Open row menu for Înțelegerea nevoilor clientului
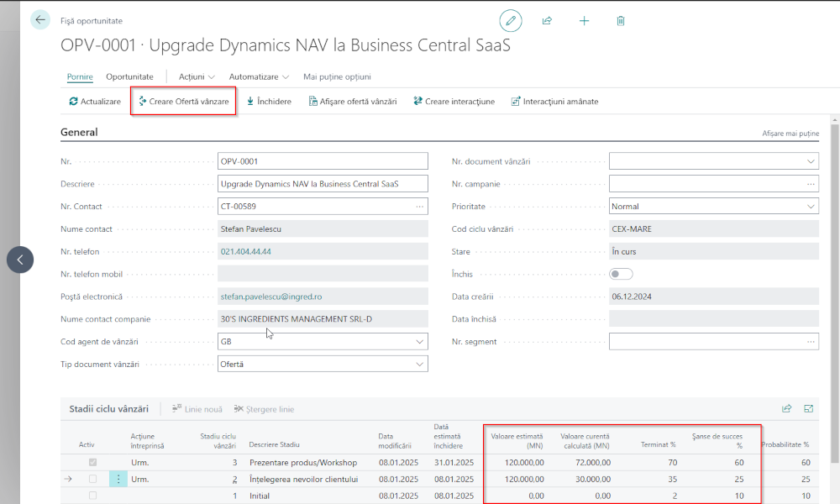840x504 pixels. (118, 479)
